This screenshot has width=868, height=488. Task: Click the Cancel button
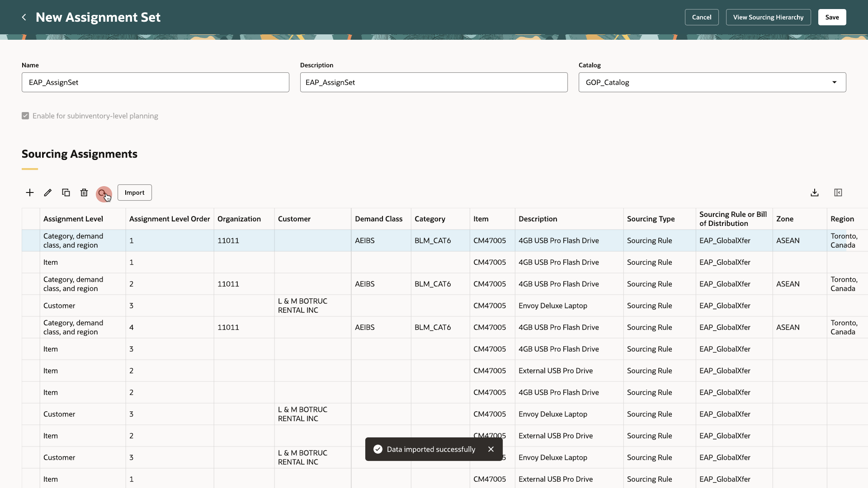(x=702, y=17)
